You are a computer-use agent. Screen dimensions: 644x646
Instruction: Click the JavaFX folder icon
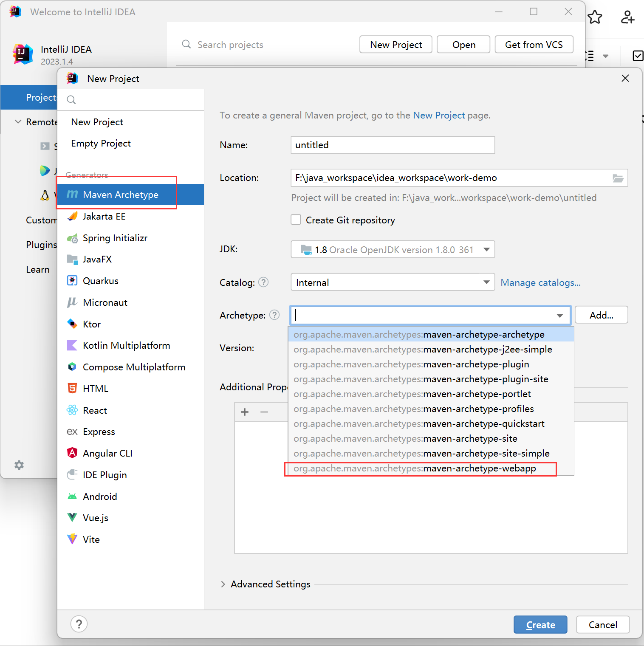click(x=73, y=260)
